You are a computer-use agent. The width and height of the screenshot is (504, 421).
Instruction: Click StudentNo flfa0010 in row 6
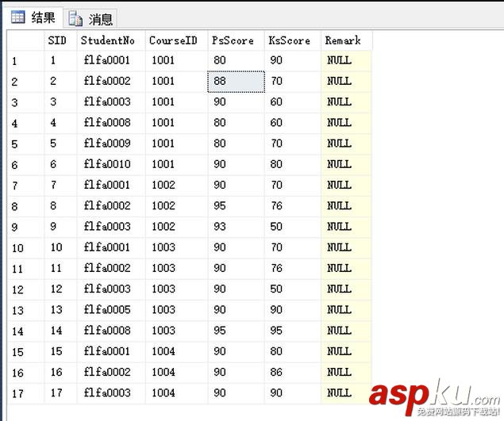pyautogui.click(x=111, y=165)
